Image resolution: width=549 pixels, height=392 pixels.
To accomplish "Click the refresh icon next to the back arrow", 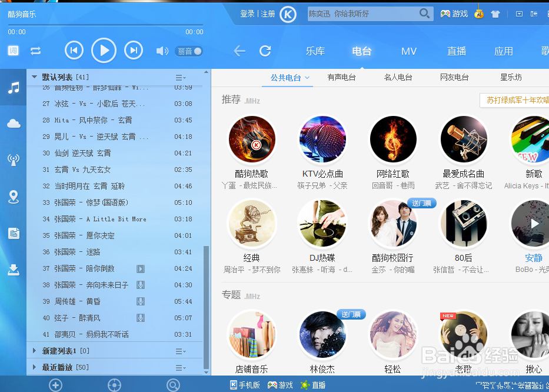I will point(265,51).
